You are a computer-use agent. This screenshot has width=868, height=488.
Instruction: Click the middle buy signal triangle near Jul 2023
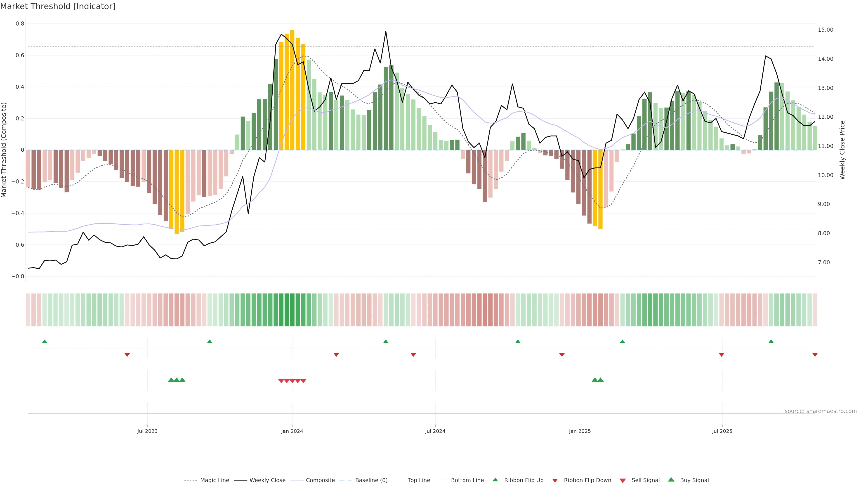point(177,380)
